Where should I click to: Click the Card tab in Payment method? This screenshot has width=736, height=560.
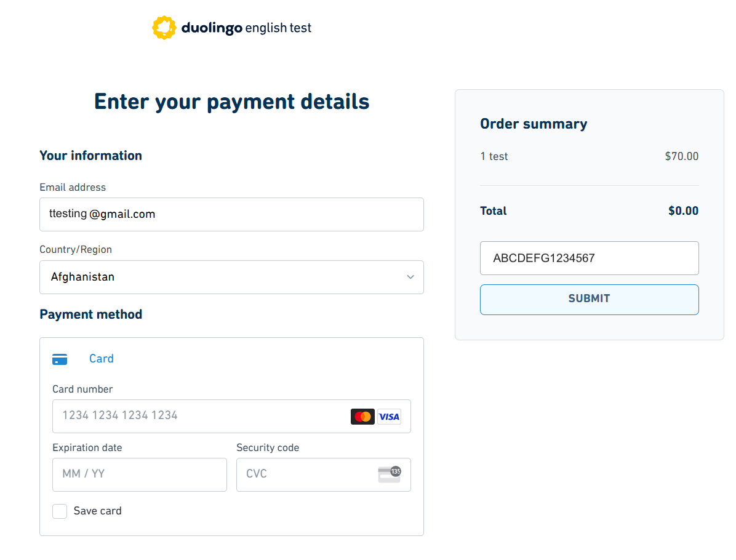tap(101, 359)
